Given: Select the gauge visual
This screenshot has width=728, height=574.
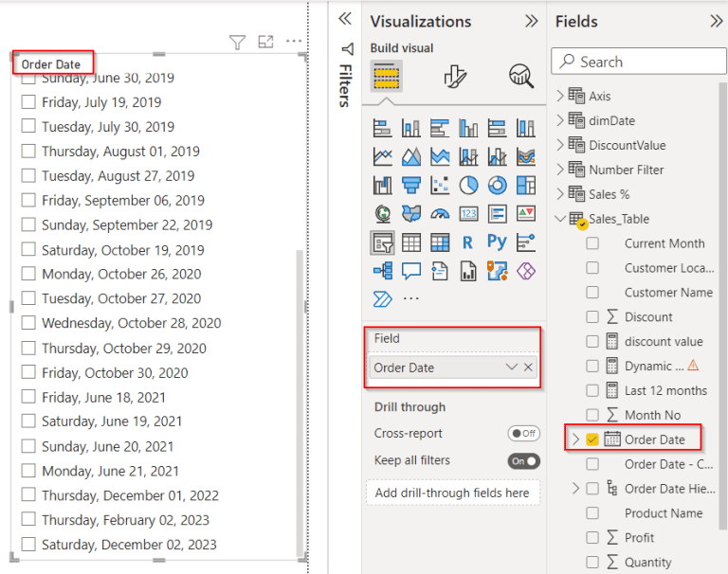Looking at the screenshot, I should pyautogui.click(x=440, y=214).
